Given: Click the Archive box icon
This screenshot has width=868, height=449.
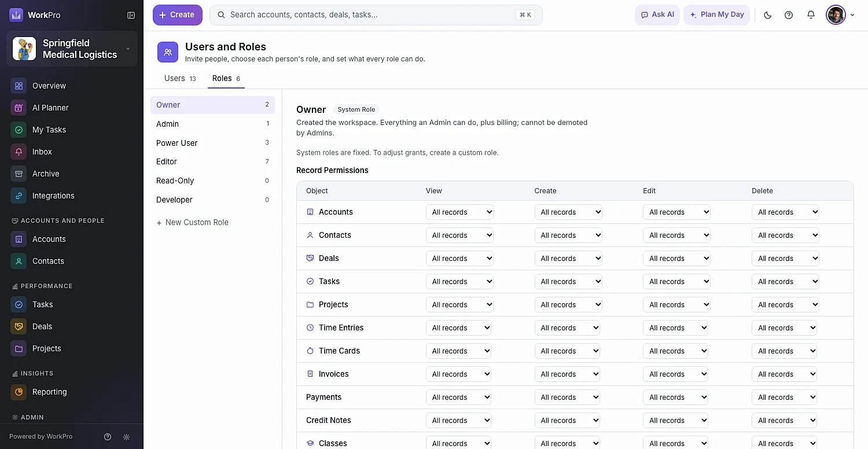Looking at the screenshot, I should click(19, 174).
